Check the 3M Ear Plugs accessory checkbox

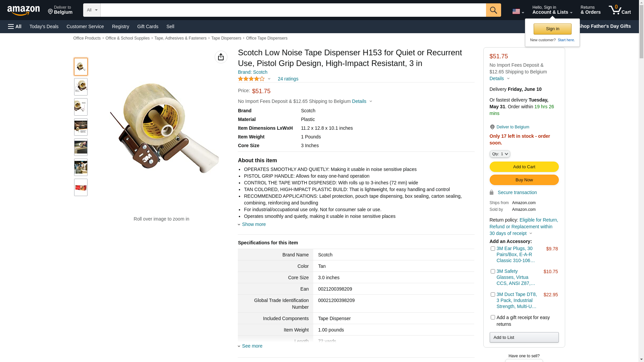tap(493, 249)
